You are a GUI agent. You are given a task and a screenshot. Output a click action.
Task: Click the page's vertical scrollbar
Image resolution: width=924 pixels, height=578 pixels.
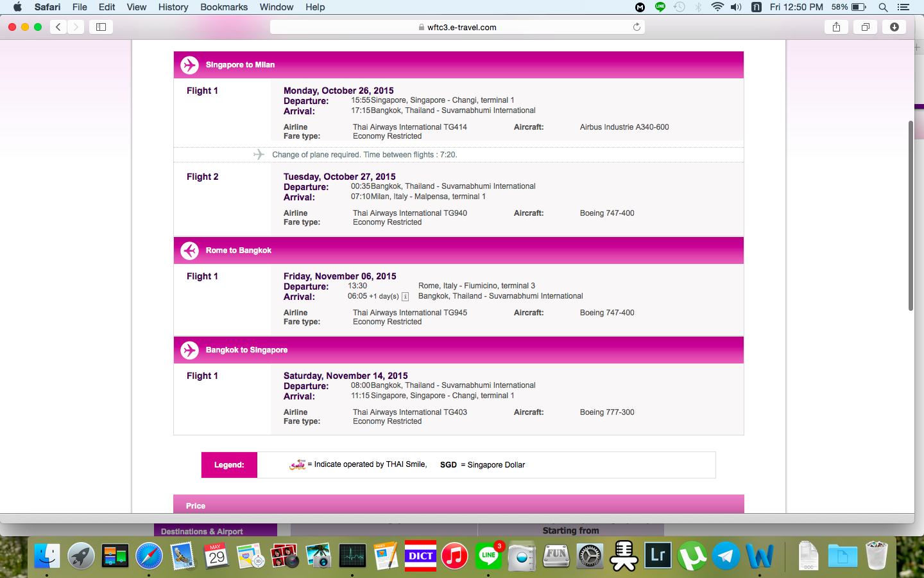point(911,216)
